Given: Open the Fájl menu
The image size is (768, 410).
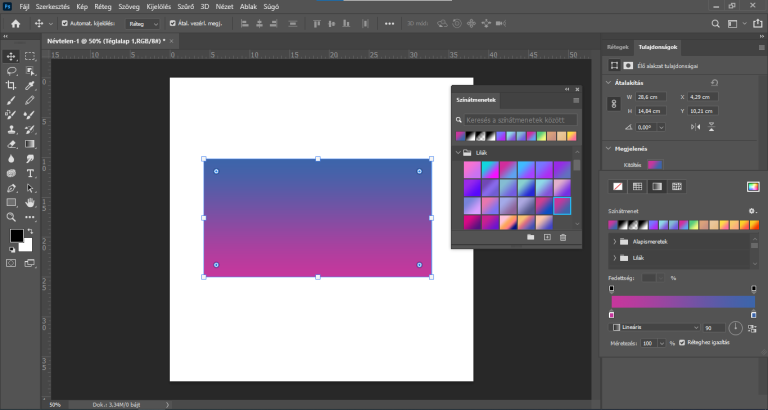Looking at the screenshot, I should point(24,7).
